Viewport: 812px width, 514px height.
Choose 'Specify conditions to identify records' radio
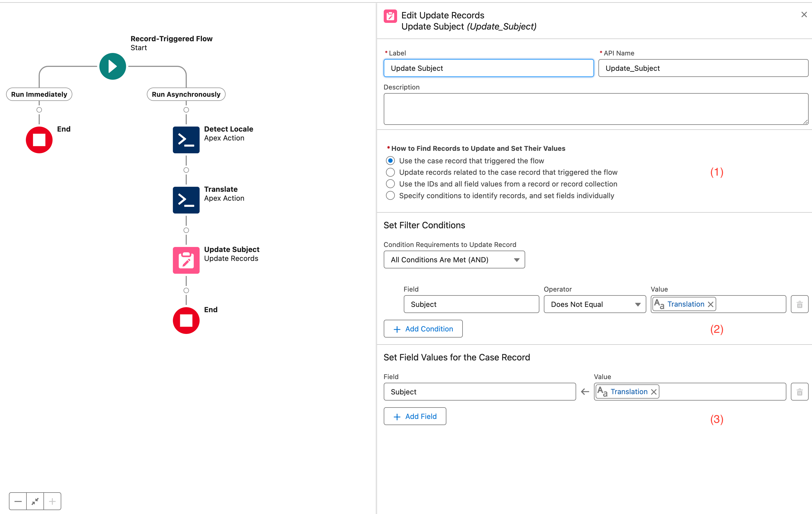point(390,196)
